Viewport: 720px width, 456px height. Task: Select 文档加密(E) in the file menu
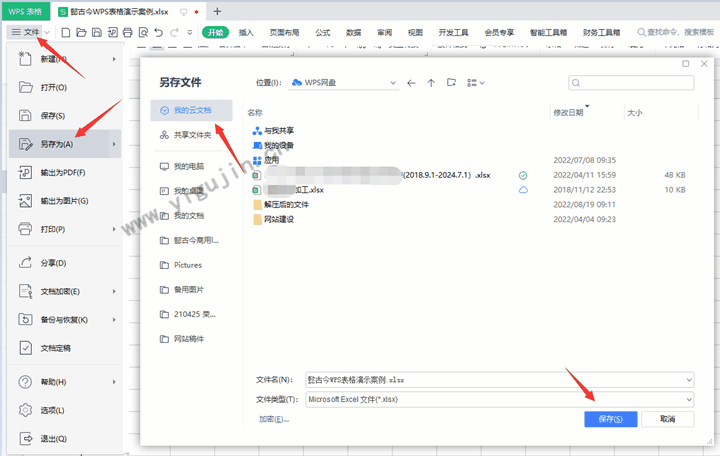coord(65,292)
